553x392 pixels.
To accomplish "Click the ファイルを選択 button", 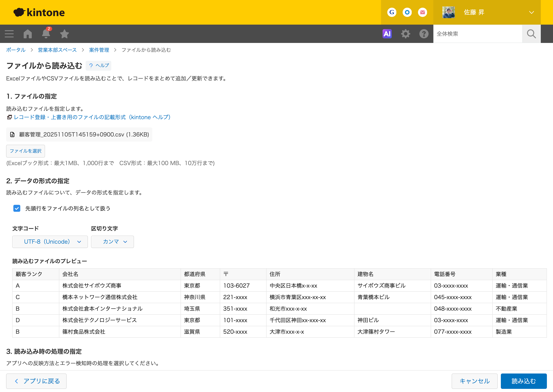I will tap(25, 151).
